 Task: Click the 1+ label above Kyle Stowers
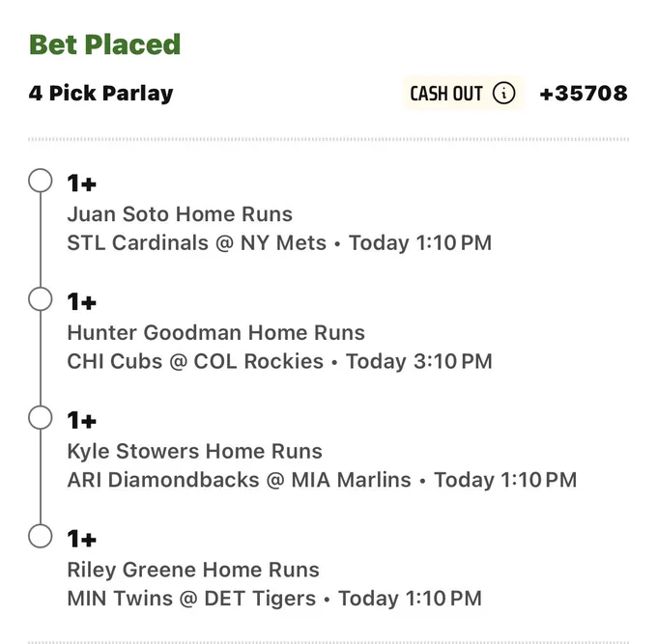coord(82,420)
